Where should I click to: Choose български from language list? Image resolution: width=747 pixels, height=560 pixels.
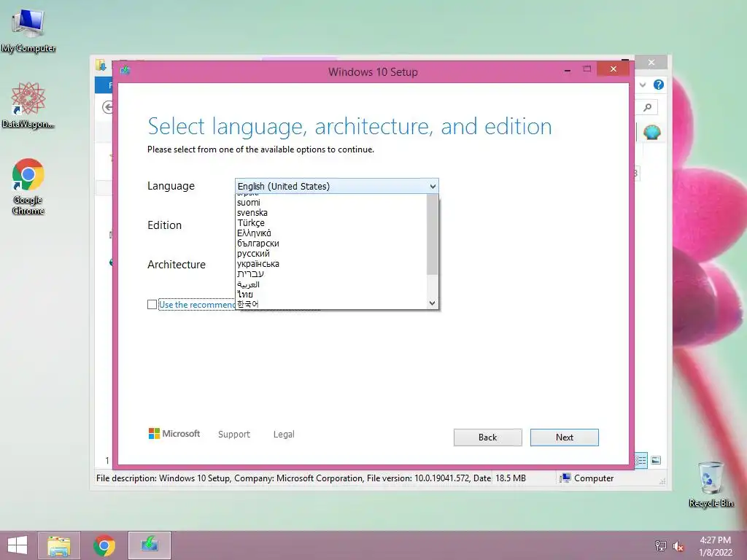coord(332,244)
